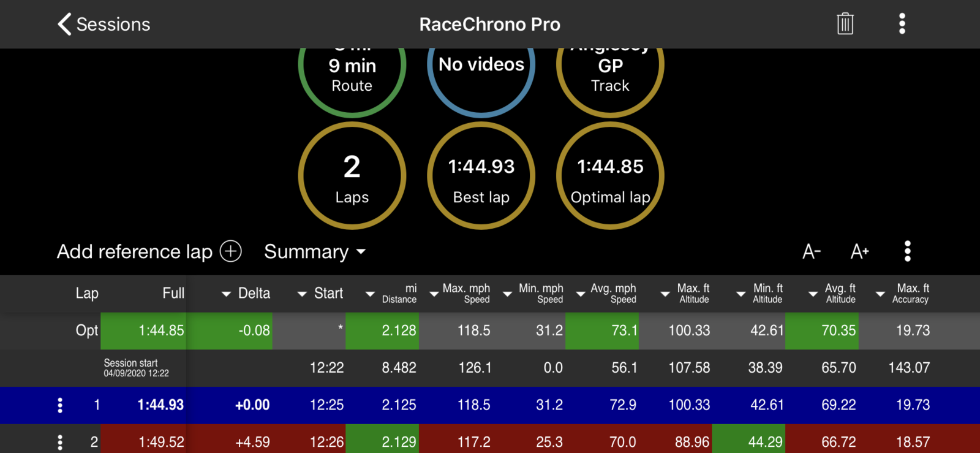
Task: Tap the Optimal lap circle
Action: tap(610, 176)
